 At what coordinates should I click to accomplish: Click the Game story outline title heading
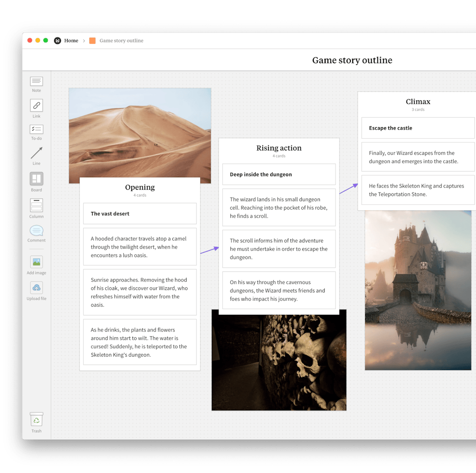(352, 60)
